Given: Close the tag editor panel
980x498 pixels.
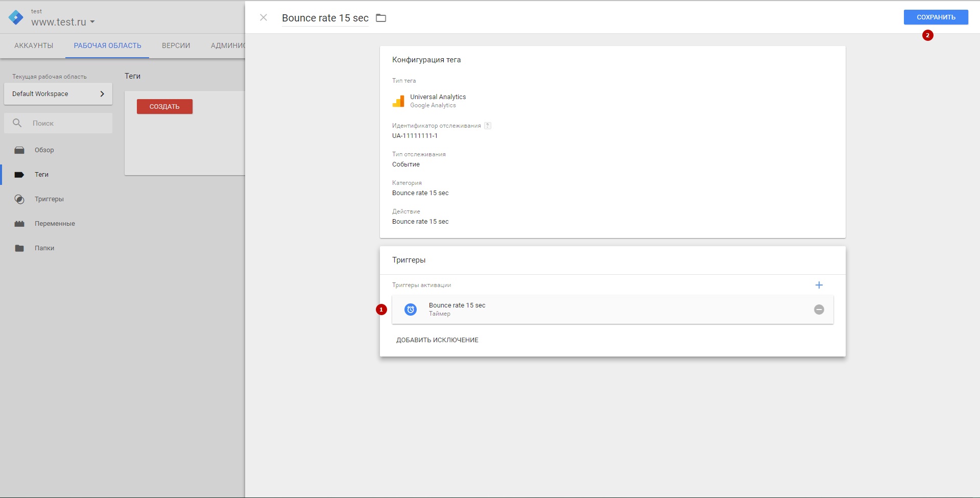Looking at the screenshot, I should click(x=264, y=17).
